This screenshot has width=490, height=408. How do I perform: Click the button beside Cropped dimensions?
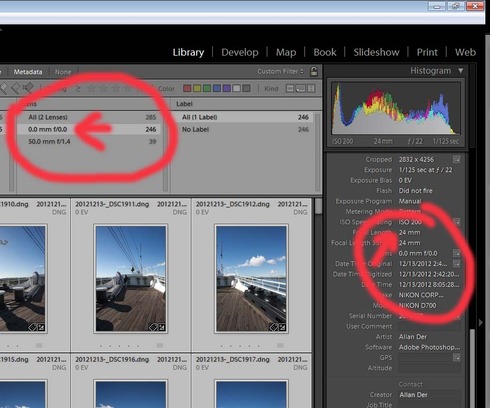pyautogui.click(x=457, y=159)
